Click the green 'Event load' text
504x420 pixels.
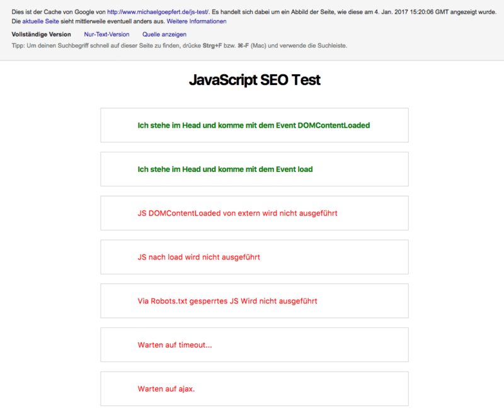pyautogui.click(x=225, y=169)
